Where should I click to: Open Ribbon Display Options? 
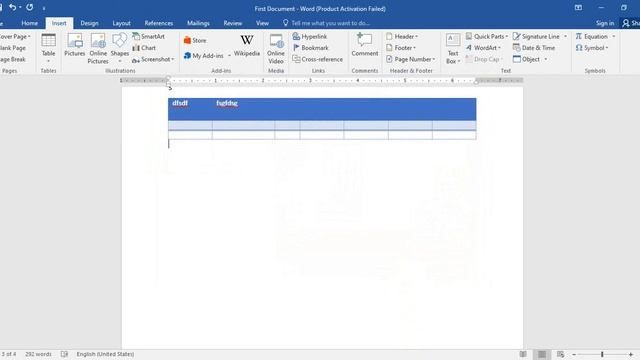coord(578,7)
